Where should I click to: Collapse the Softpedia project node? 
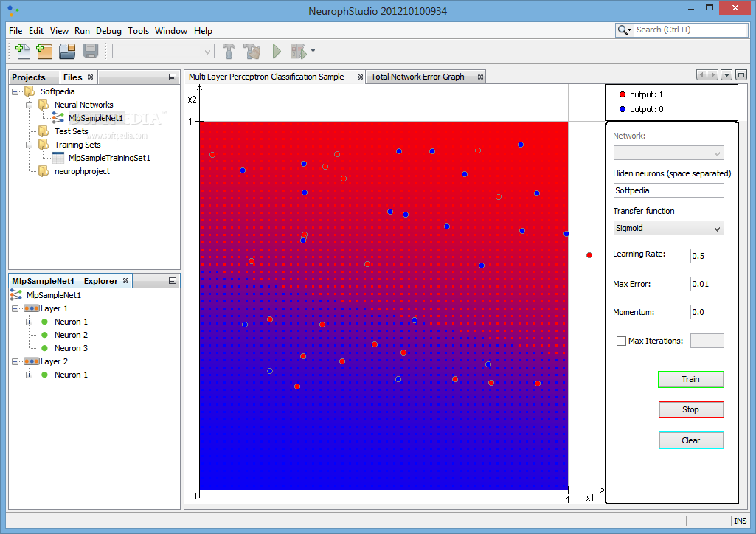coord(15,91)
